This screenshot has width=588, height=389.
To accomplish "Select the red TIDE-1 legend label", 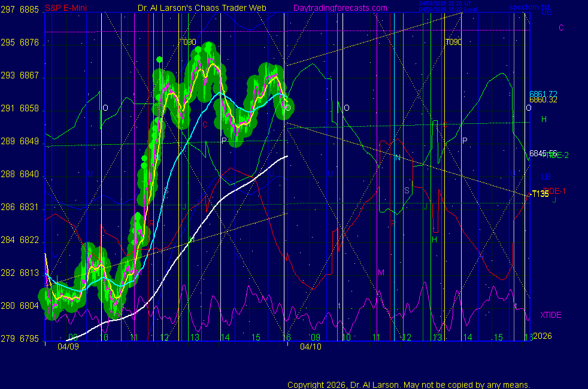I will (x=554, y=190).
